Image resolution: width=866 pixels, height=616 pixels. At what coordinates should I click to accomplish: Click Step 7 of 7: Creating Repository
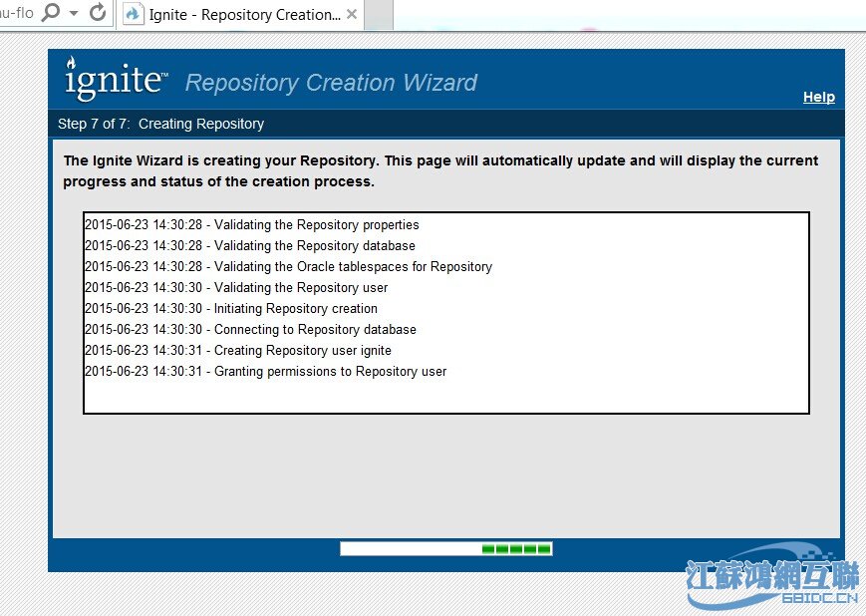pos(160,124)
